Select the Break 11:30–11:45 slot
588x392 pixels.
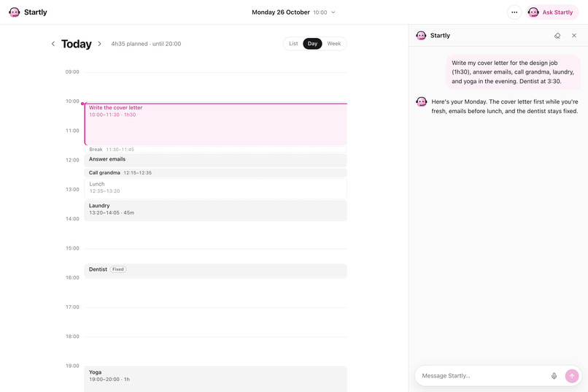click(216, 150)
